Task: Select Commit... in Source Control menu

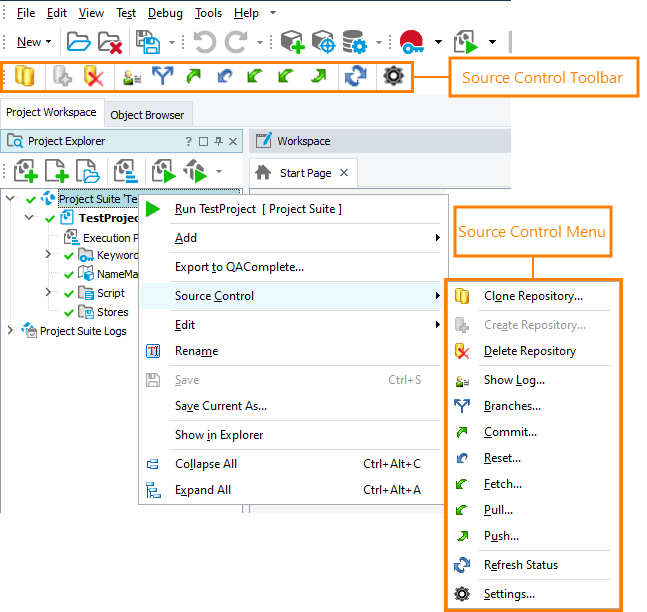Action: pyautogui.click(x=510, y=432)
